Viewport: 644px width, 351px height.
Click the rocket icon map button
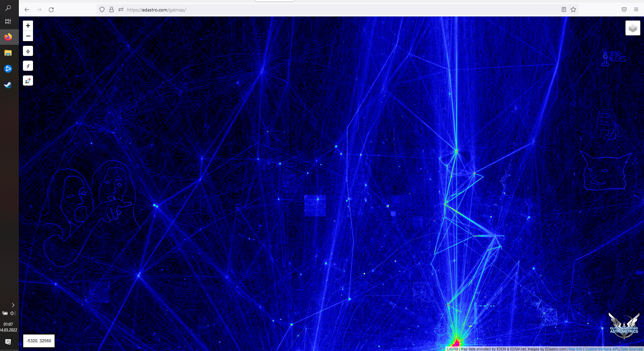coord(28,81)
